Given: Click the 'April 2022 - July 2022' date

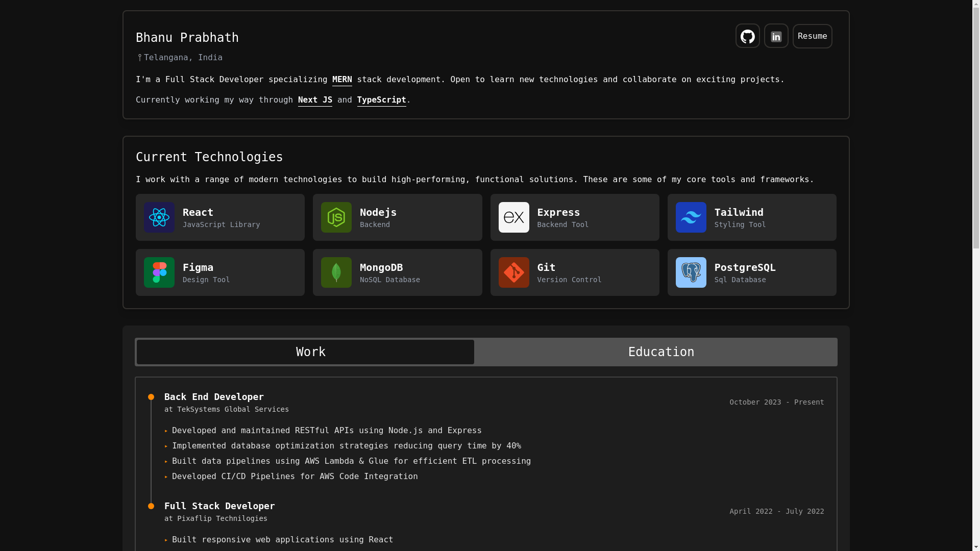Looking at the screenshot, I should 776,511.
